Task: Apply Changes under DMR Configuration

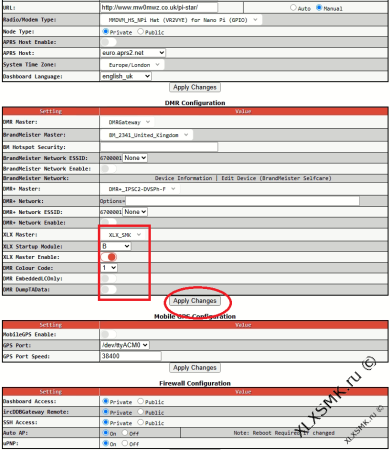Action: 195,301
